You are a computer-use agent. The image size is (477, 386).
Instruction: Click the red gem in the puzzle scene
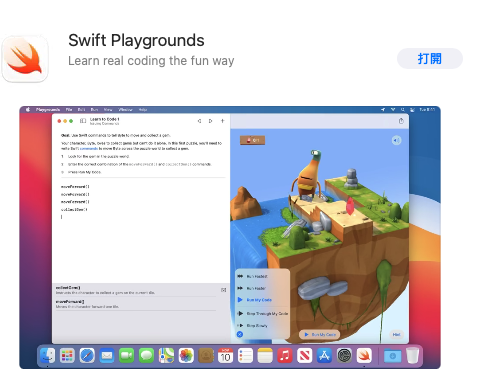click(x=350, y=206)
